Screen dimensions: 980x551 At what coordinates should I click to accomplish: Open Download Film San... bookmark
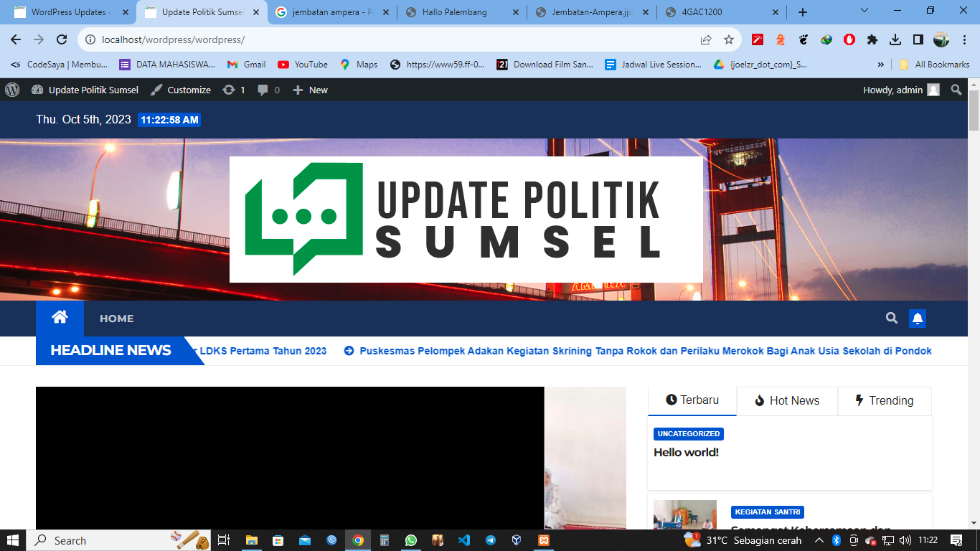click(545, 65)
